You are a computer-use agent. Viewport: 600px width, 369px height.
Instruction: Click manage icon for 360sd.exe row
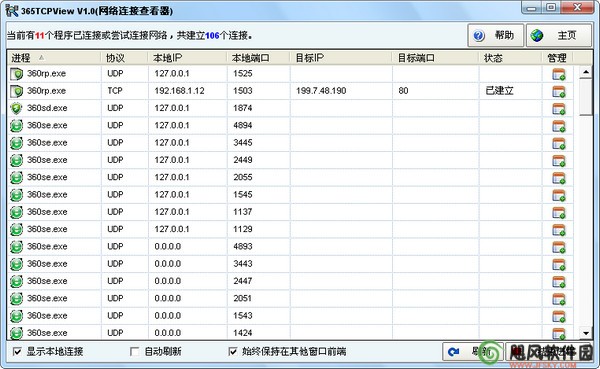click(x=558, y=109)
